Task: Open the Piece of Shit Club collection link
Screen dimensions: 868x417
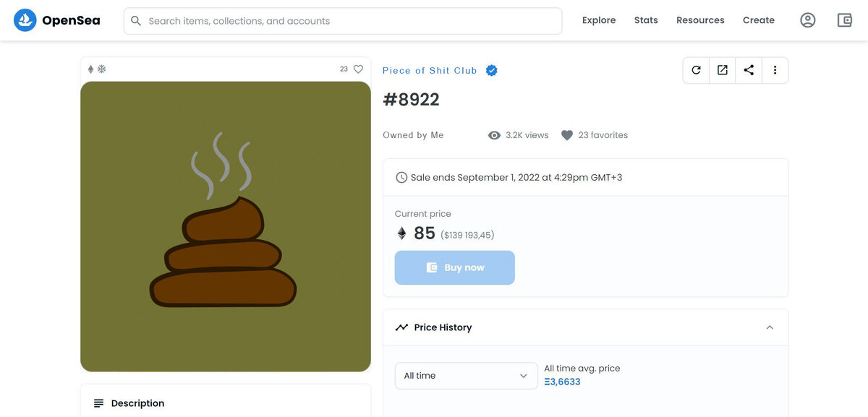Action: pyautogui.click(x=430, y=70)
